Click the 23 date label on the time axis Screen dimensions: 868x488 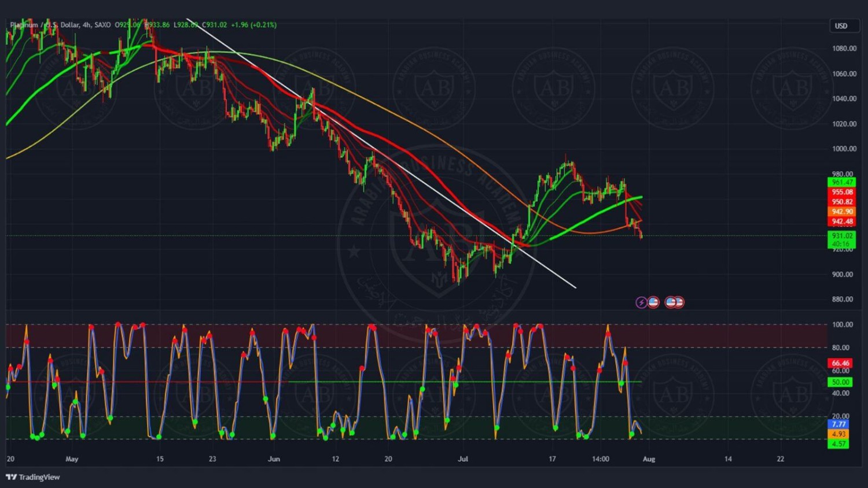click(x=212, y=459)
